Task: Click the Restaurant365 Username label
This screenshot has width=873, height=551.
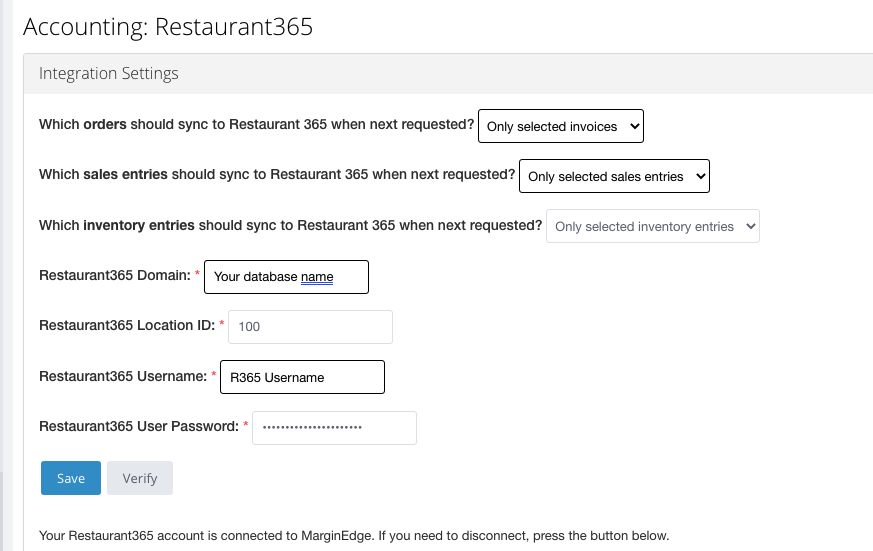Action: click(122, 376)
